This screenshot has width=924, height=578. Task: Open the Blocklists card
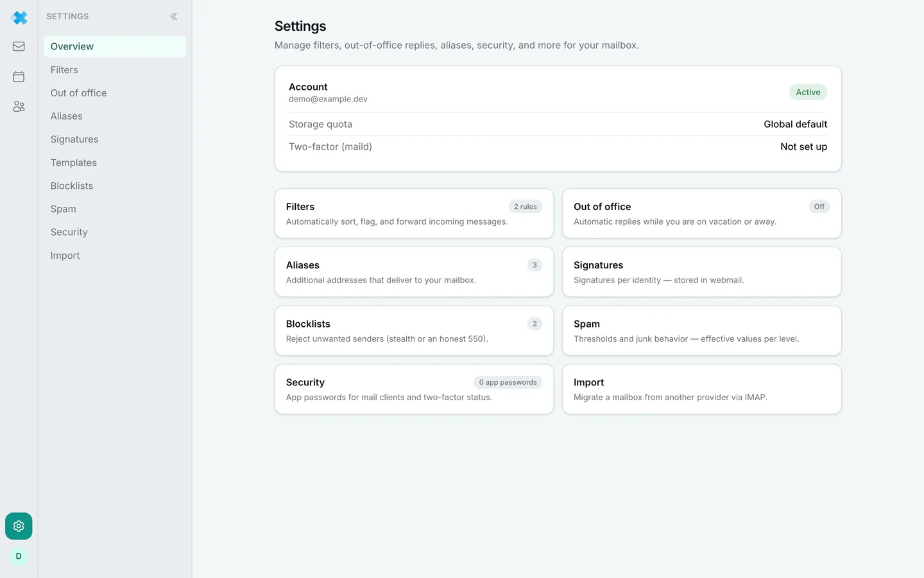tap(414, 330)
